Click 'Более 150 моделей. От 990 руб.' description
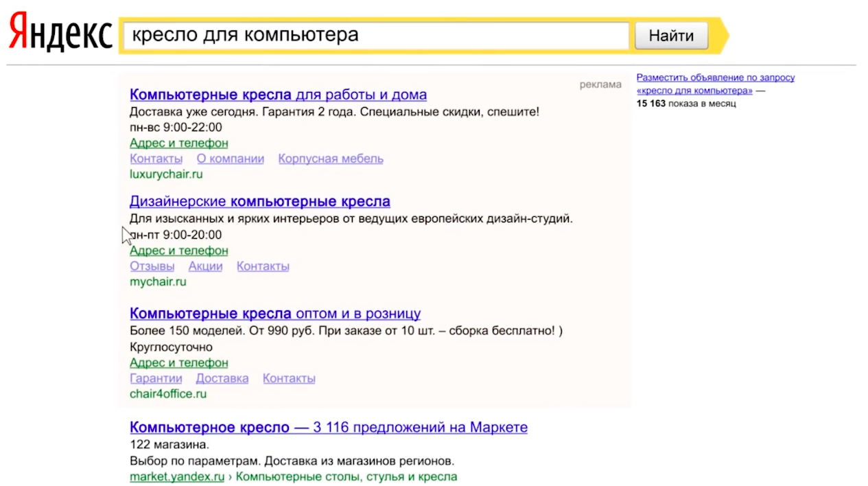Viewport: 868px width, 486px height. pyautogui.click(x=346, y=331)
